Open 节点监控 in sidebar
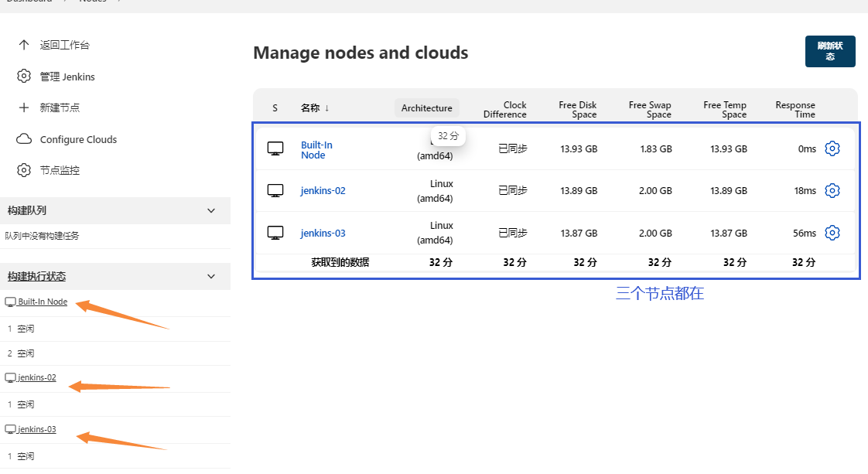This screenshot has height=474, width=868. point(60,170)
